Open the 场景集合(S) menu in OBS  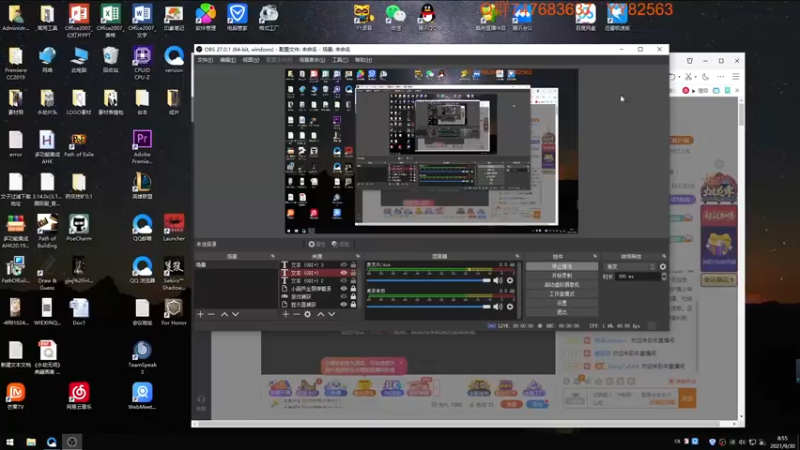[312, 60]
